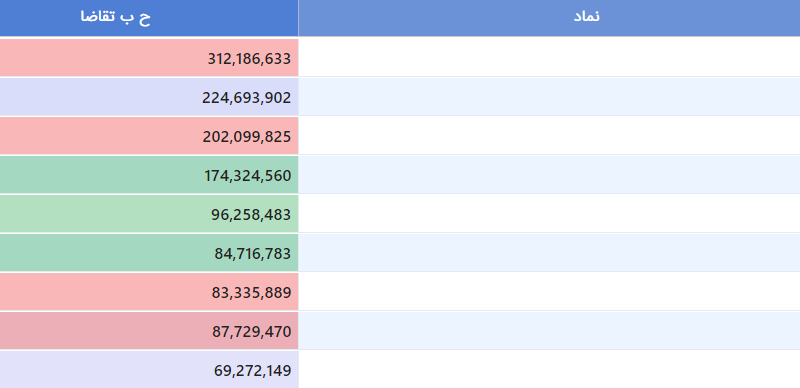Image resolution: width=800 pixels, height=388 pixels.
Task: Select the cell showing 224,693,902
Action: (x=149, y=97)
